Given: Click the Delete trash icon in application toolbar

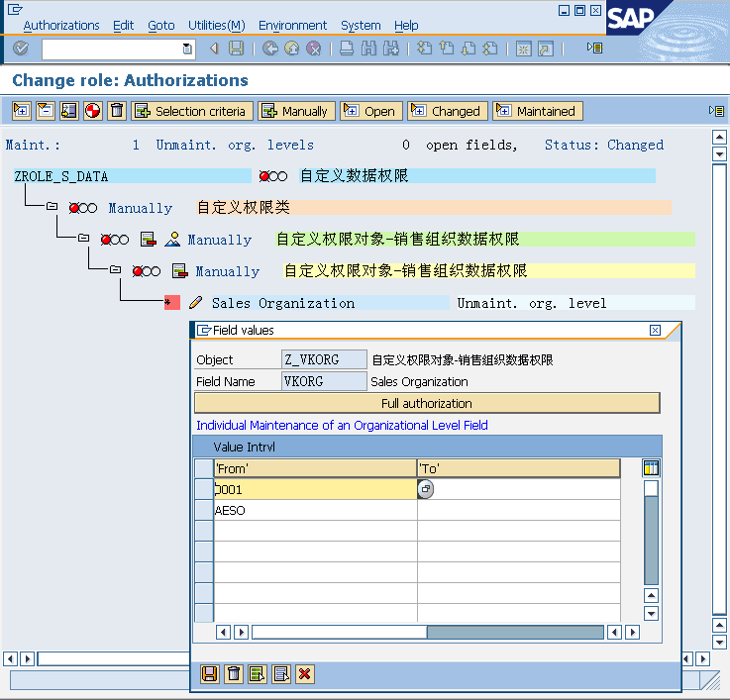Looking at the screenshot, I should tap(117, 111).
